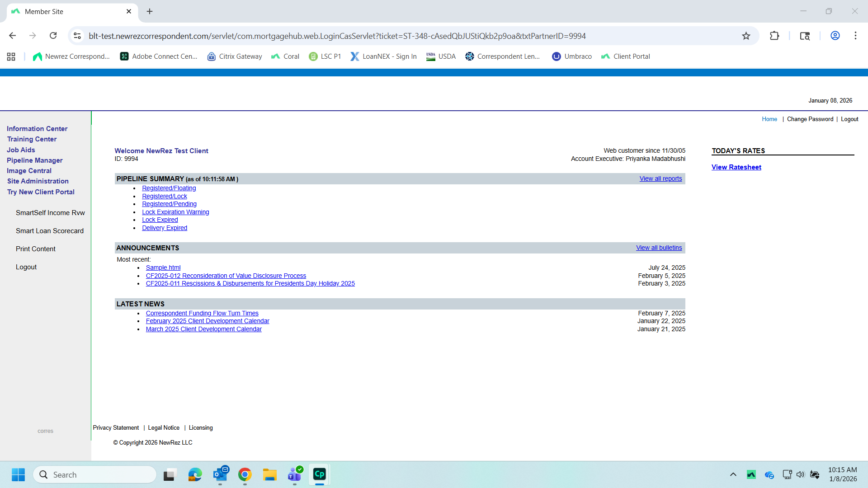The width and height of the screenshot is (868, 488).
Task: Click Change Password in the top right
Action: [x=810, y=119]
